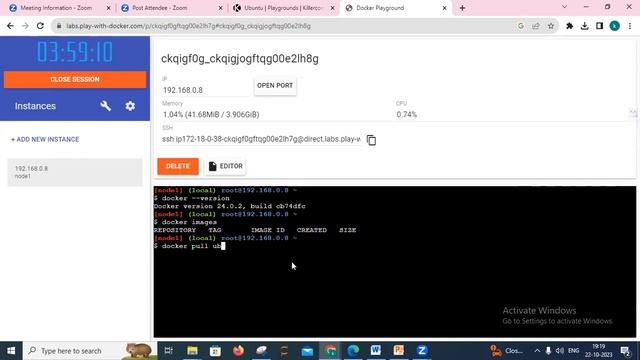Open a new browser tab
The height and width of the screenshot is (360, 640).
462,8
